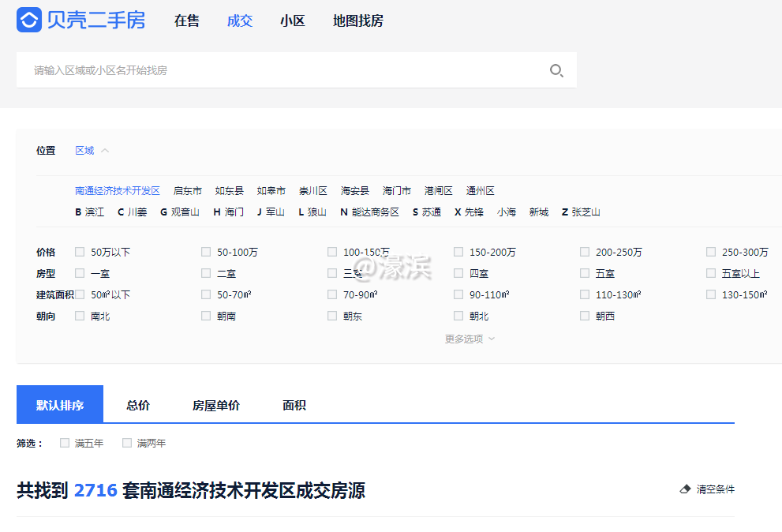Check the 满两年 filter checkbox

click(126, 443)
